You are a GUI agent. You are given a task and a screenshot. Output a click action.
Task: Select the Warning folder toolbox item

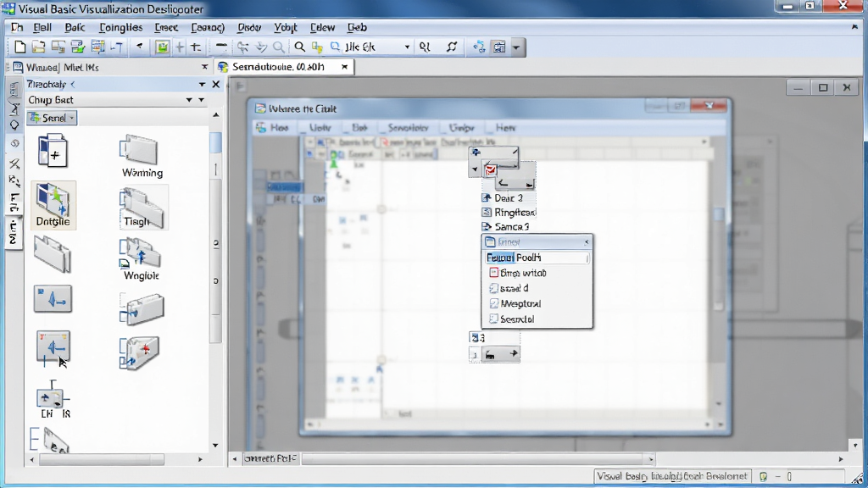pos(142,157)
